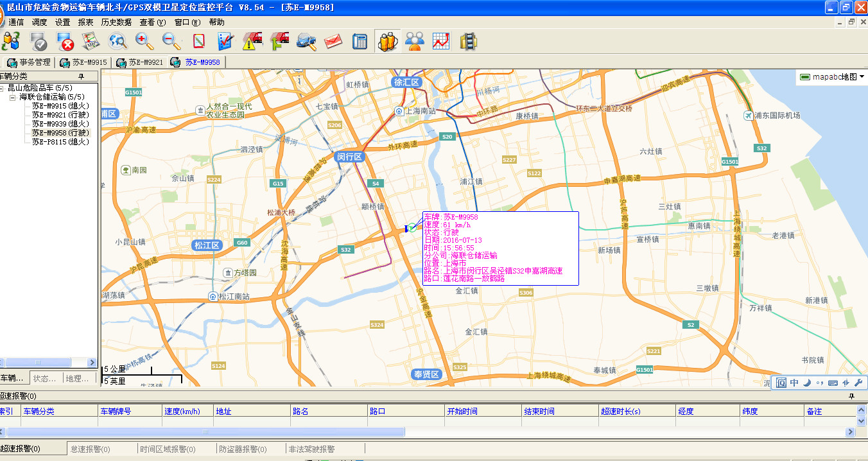Click the car search magnifier icon
This screenshot has width=868, height=461.
pos(306,41)
